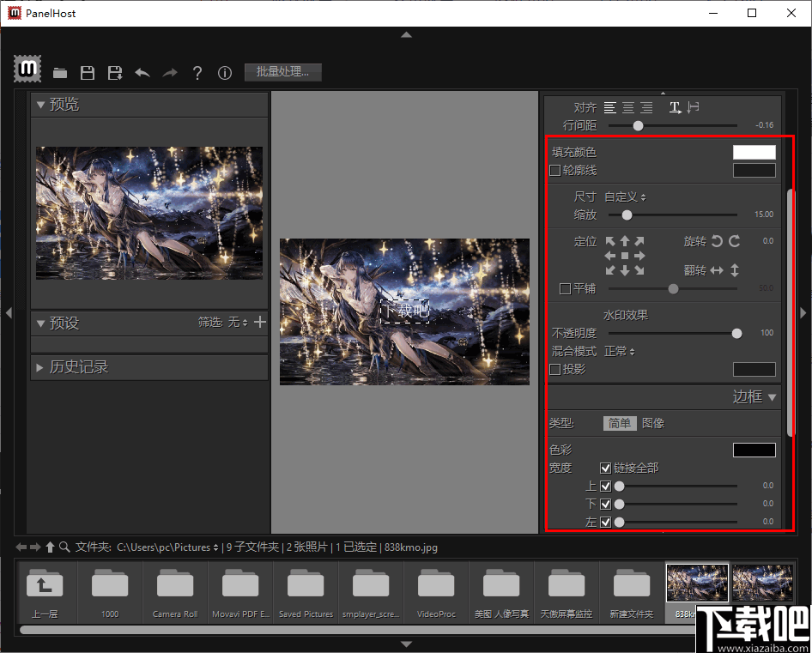The image size is (812, 653).
Task: Open Help via the question mark icon
Action: click(197, 73)
